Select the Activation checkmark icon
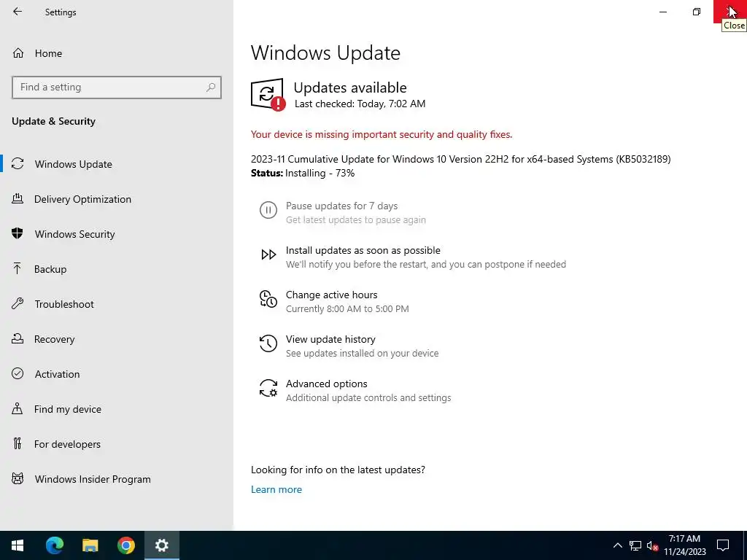 tap(18, 374)
